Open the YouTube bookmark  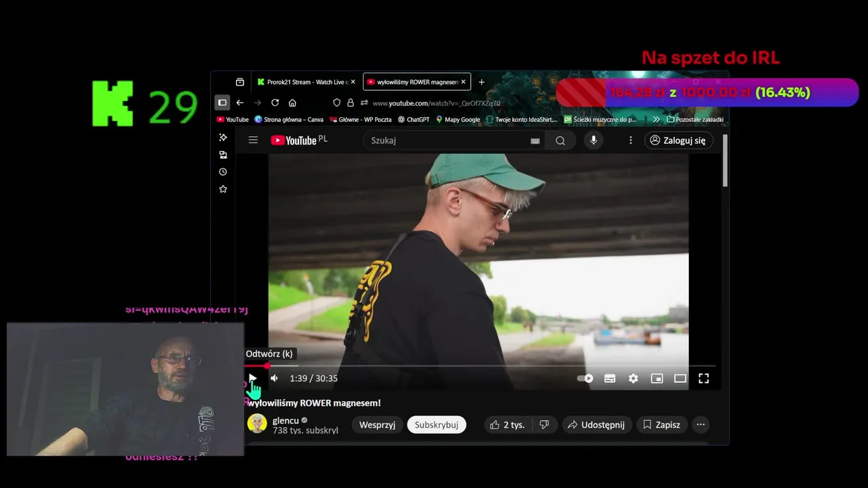[x=233, y=119]
